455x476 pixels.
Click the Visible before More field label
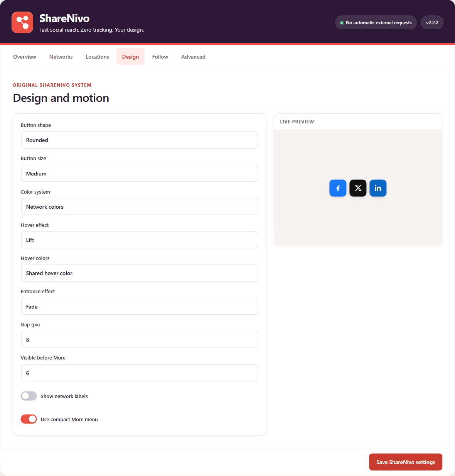(x=43, y=358)
